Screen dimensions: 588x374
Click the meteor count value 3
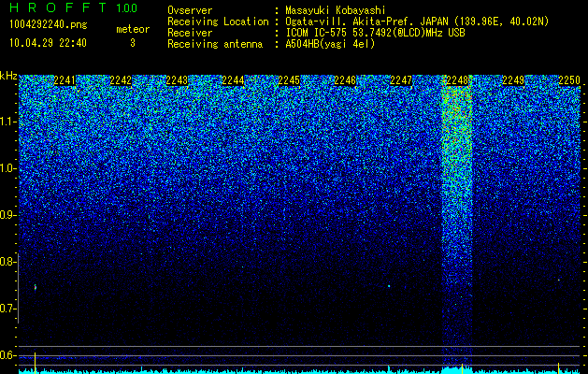[x=133, y=43]
